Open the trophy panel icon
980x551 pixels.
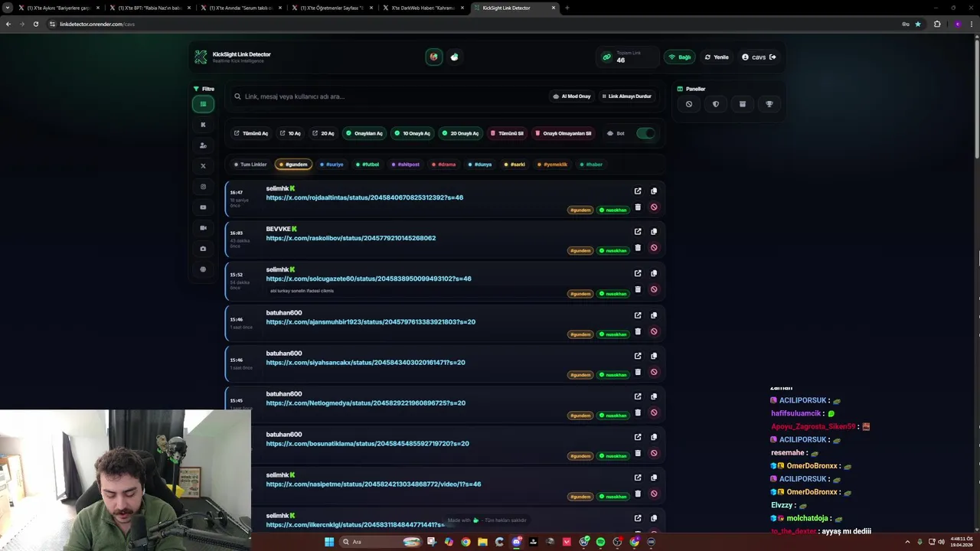(769, 104)
